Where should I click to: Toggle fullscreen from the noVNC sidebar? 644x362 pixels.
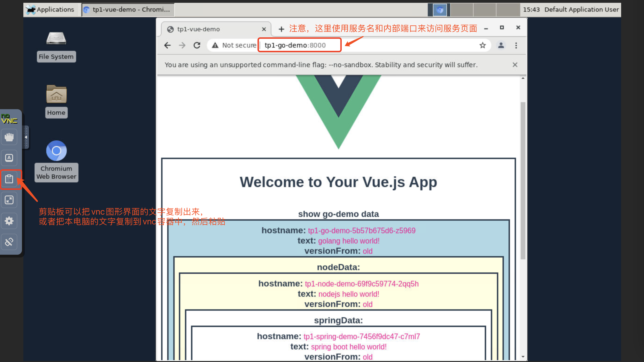click(9, 200)
